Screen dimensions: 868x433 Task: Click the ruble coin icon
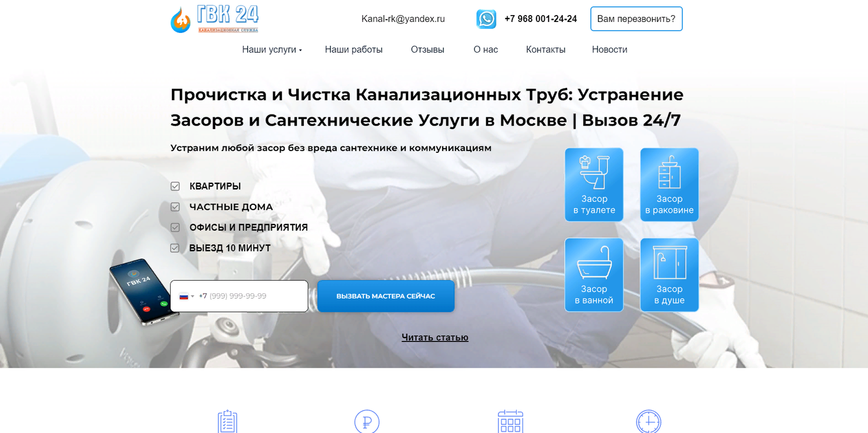point(367,421)
